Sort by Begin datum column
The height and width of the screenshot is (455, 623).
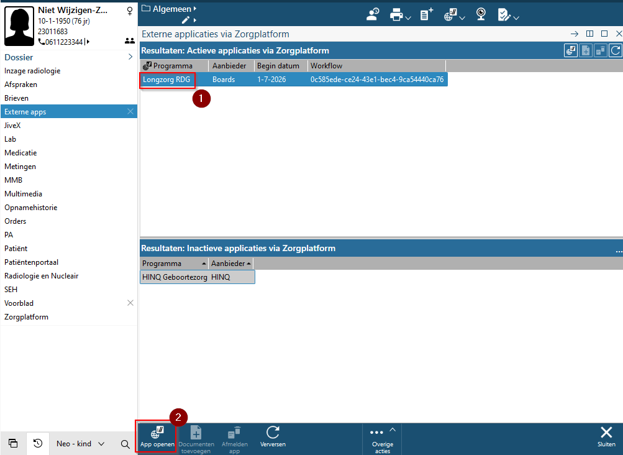(280, 66)
